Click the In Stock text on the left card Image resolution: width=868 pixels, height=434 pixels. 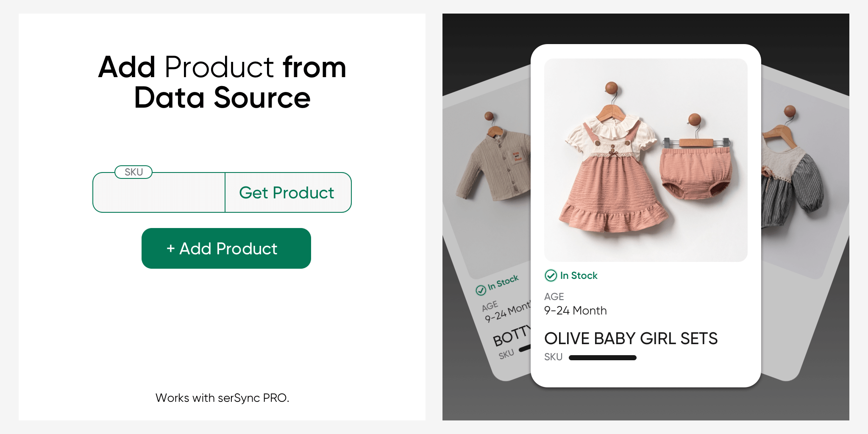coord(503,282)
